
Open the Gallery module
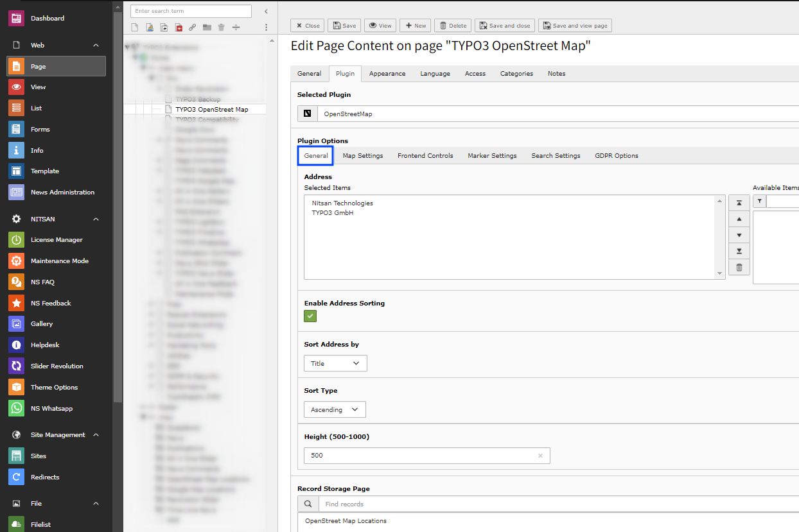click(x=57, y=323)
